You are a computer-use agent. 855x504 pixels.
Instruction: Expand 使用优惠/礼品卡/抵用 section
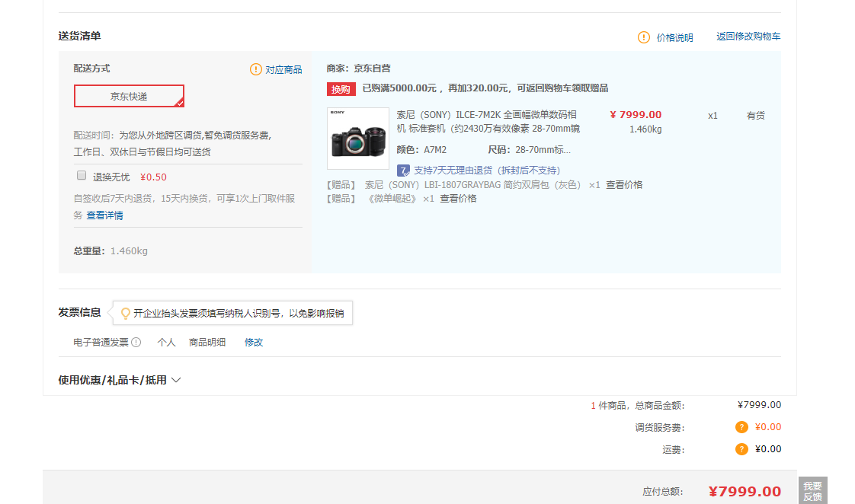tap(120, 380)
